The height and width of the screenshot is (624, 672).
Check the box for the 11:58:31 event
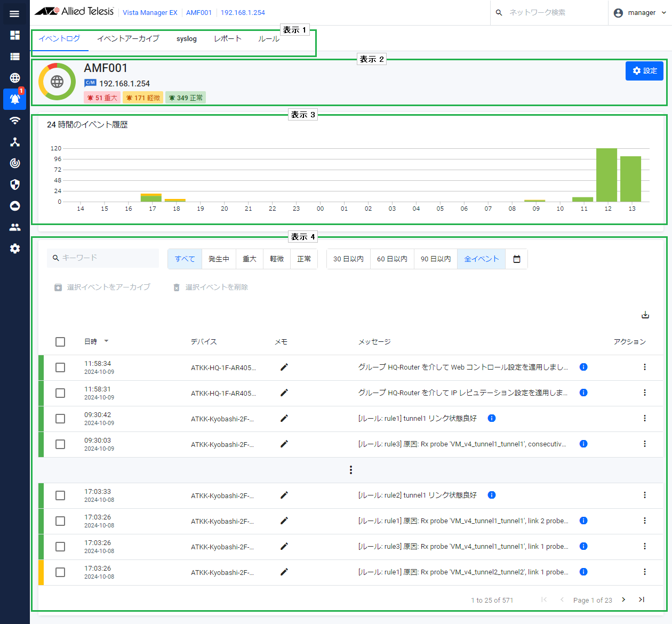(x=60, y=393)
